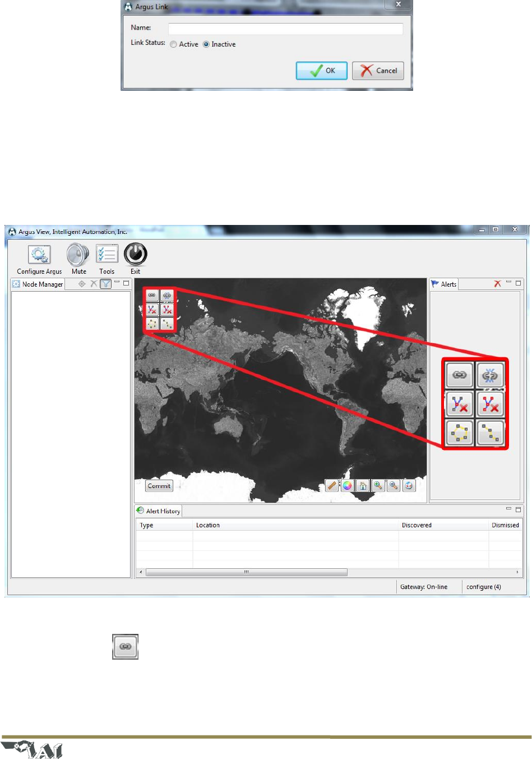Viewport: 532px width, 759px height.
Task: Click the Commit button on the map
Action: (x=159, y=486)
